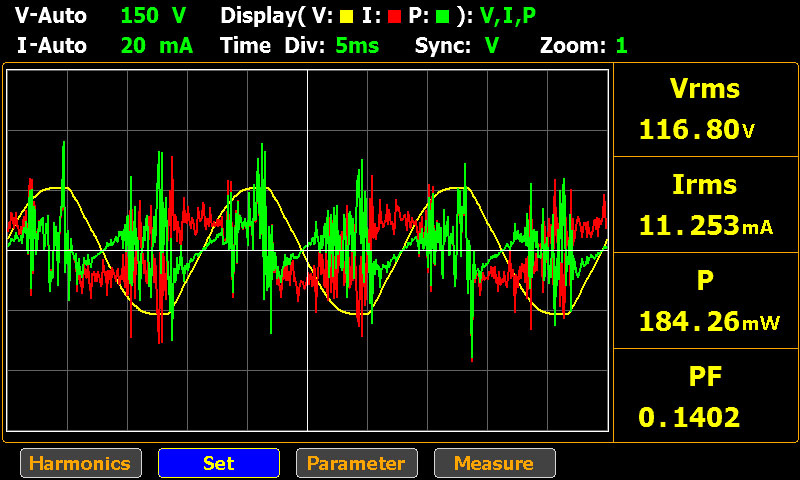Image resolution: width=800 pixels, height=480 pixels.
Task: Change the 150 V voltage range
Action: tap(154, 16)
